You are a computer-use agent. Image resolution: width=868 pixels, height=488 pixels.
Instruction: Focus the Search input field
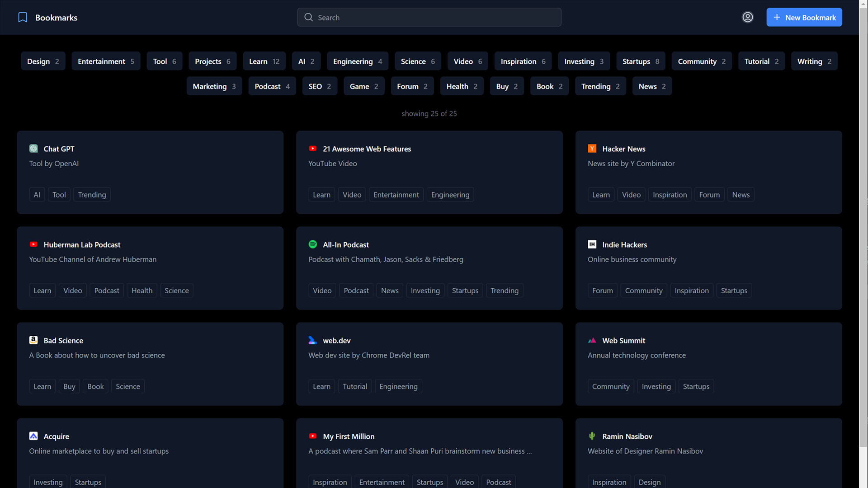coord(429,17)
